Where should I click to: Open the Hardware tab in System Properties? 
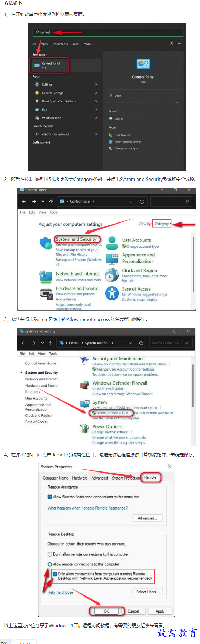point(80,478)
